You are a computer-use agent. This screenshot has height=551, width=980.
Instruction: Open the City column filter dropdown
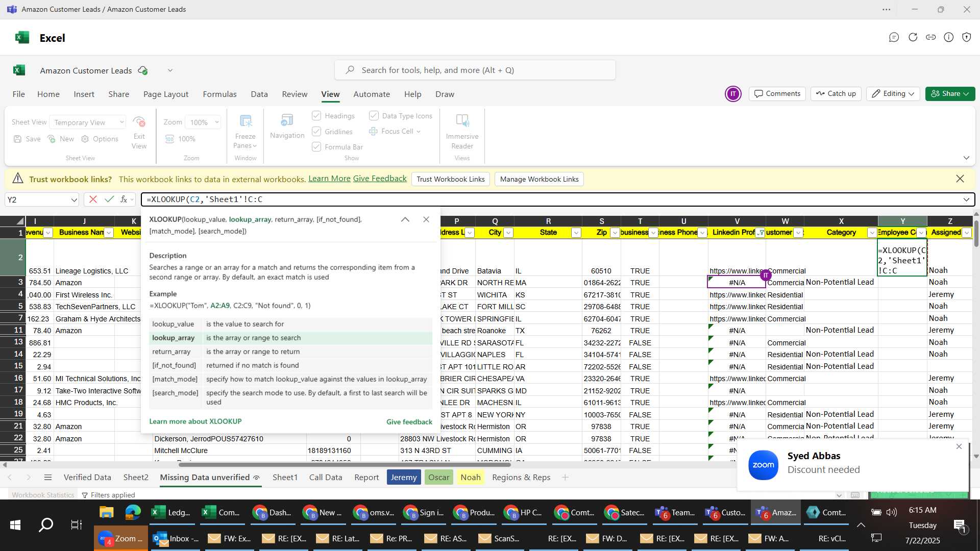click(508, 233)
